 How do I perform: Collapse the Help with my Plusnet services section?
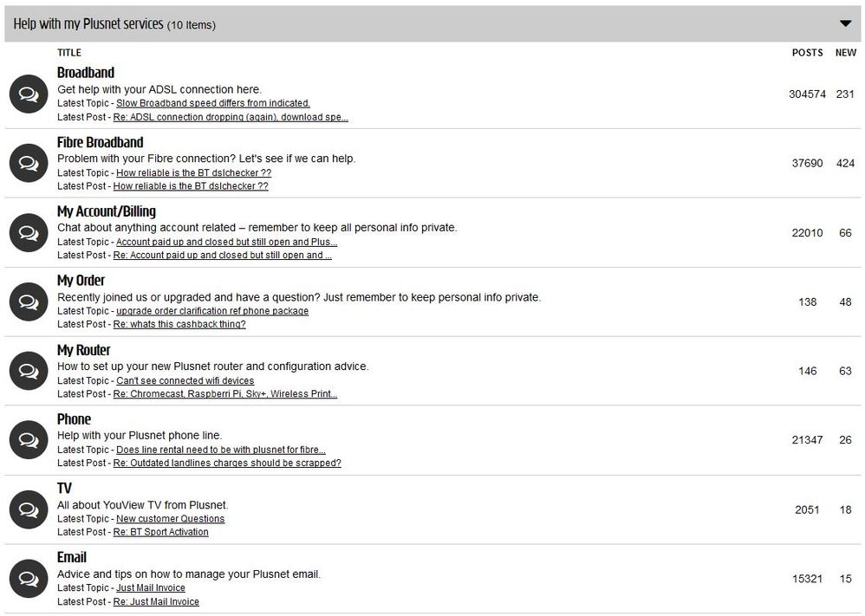coord(845,24)
